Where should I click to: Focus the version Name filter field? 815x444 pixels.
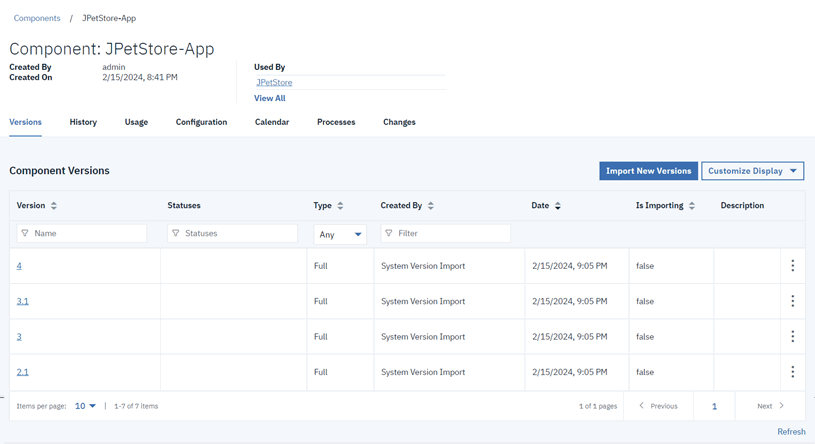(82, 233)
